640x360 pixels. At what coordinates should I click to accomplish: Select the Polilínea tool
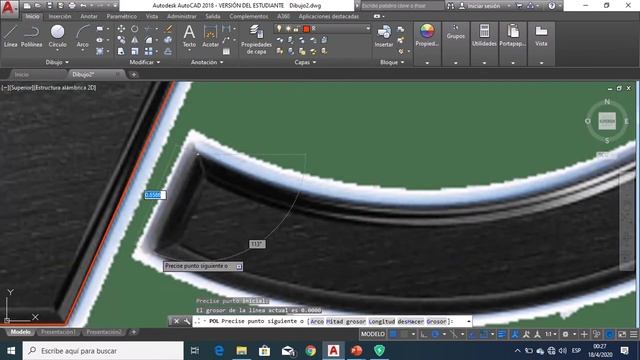click(x=31, y=36)
